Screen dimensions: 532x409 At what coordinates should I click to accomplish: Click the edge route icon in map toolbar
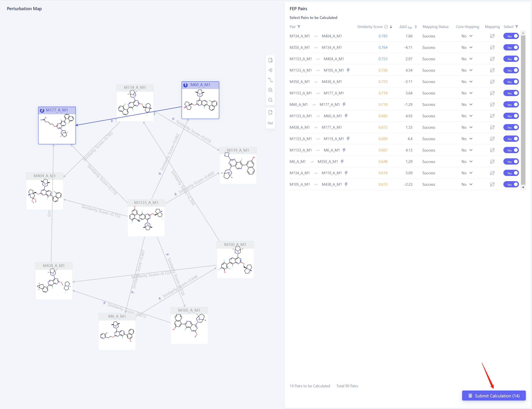point(270,80)
